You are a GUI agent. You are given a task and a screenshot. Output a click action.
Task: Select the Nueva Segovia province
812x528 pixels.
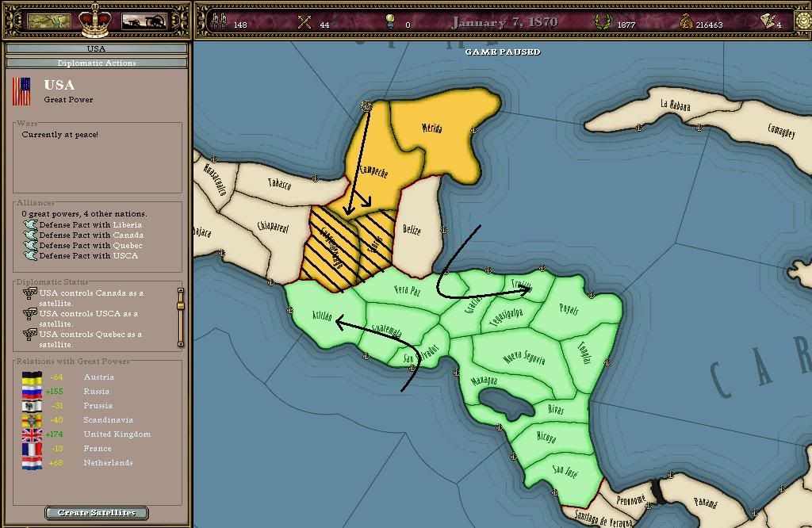tap(523, 358)
